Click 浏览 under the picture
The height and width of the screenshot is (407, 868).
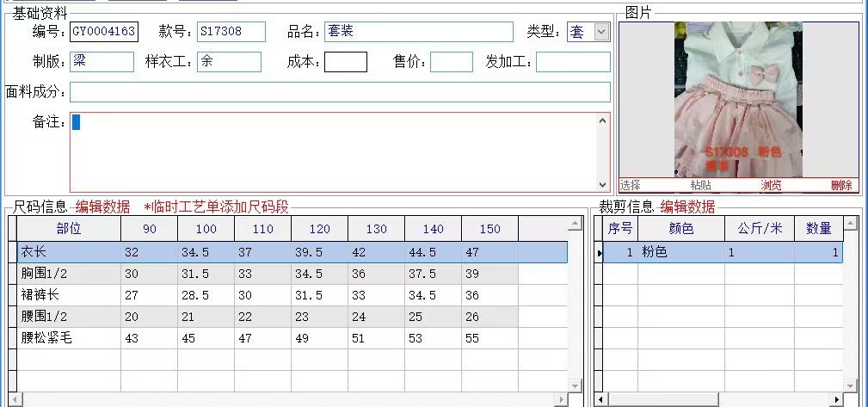click(x=771, y=186)
